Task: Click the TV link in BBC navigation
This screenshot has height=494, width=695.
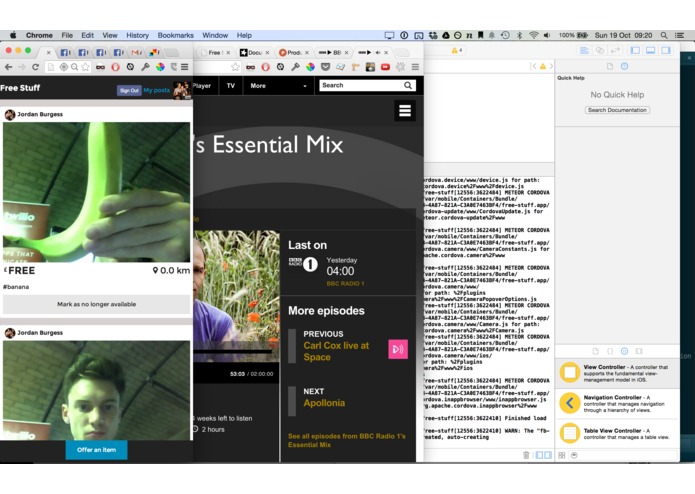Action: click(x=231, y=86)
